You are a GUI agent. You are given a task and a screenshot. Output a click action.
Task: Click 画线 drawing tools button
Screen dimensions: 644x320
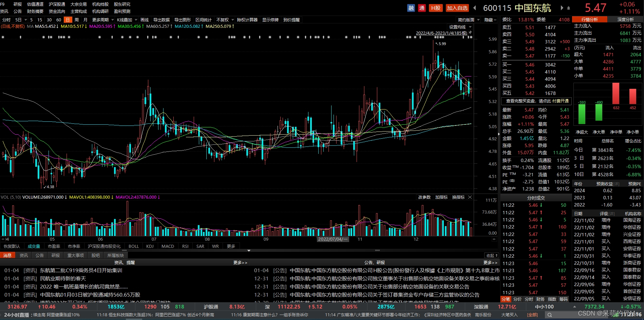[145, 20]
